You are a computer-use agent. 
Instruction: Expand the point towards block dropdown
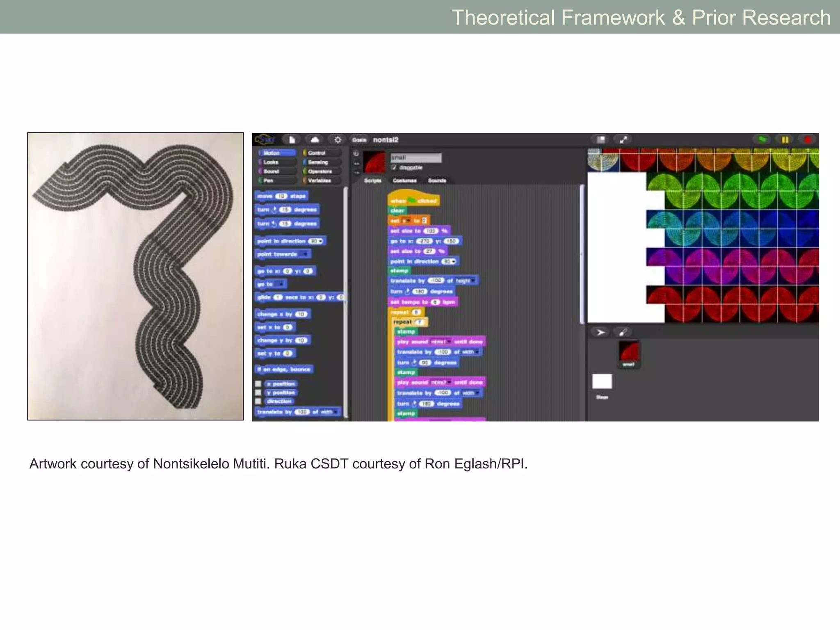pos(304,254)
